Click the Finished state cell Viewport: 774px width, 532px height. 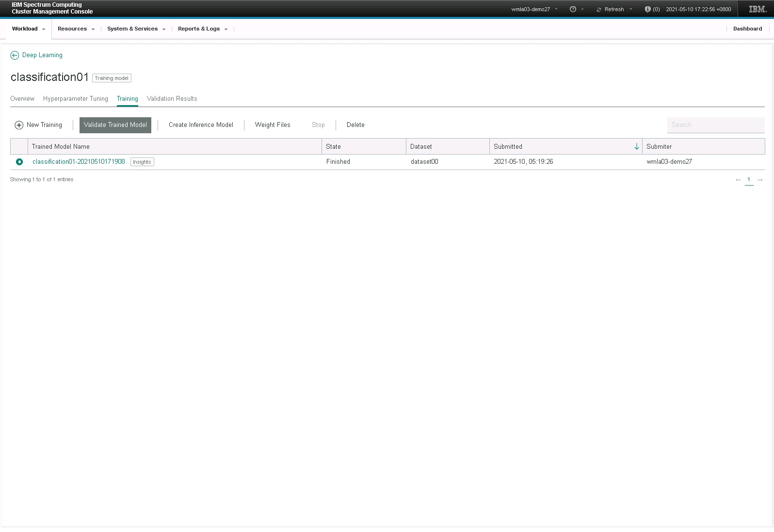[x=338, y=162]
